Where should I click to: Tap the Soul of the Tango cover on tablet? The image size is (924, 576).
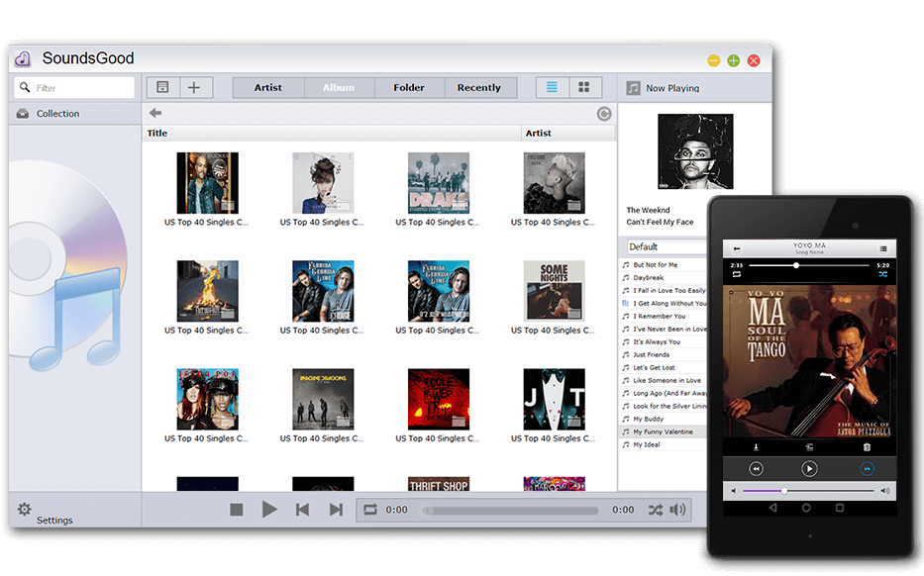[x=810, y=361]
